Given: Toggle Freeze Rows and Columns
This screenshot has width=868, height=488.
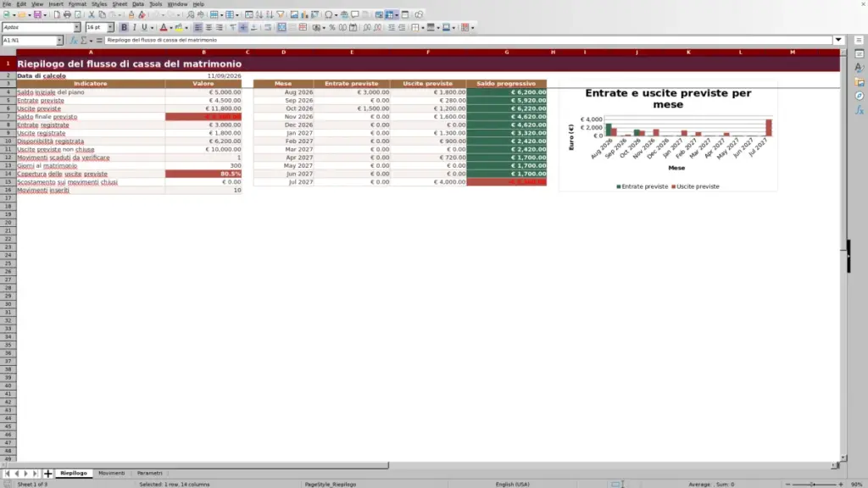Looking at the screenshot, I should point(390,15).
